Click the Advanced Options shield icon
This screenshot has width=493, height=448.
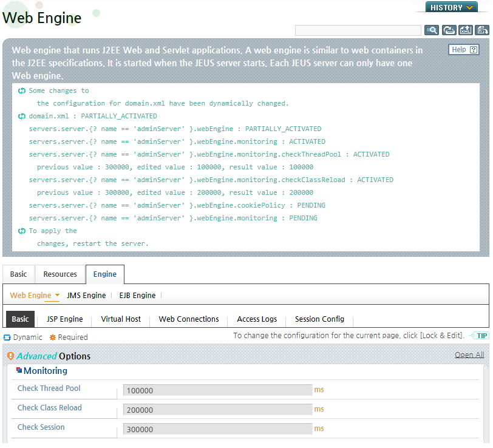pyautogui.click(x=10, y=356)
